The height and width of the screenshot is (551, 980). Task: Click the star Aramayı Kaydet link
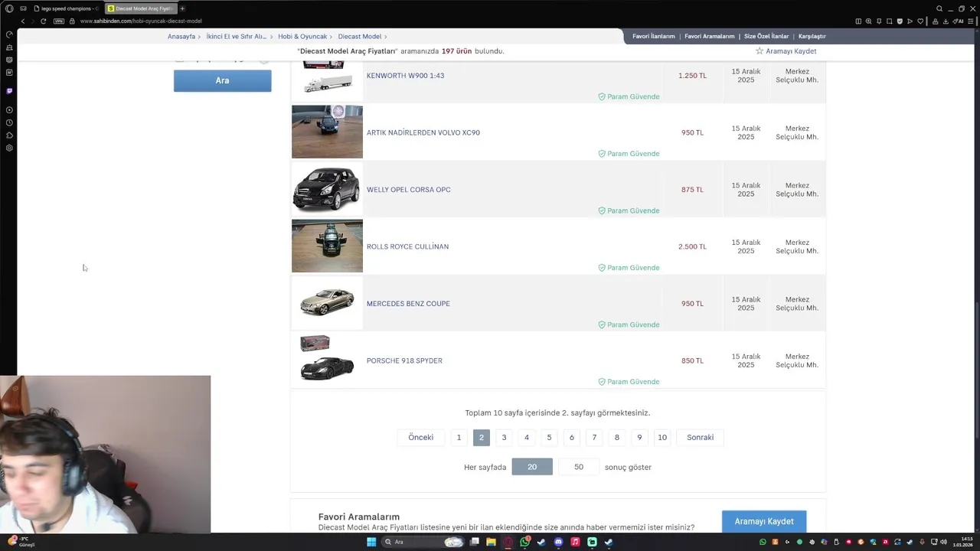786,51
